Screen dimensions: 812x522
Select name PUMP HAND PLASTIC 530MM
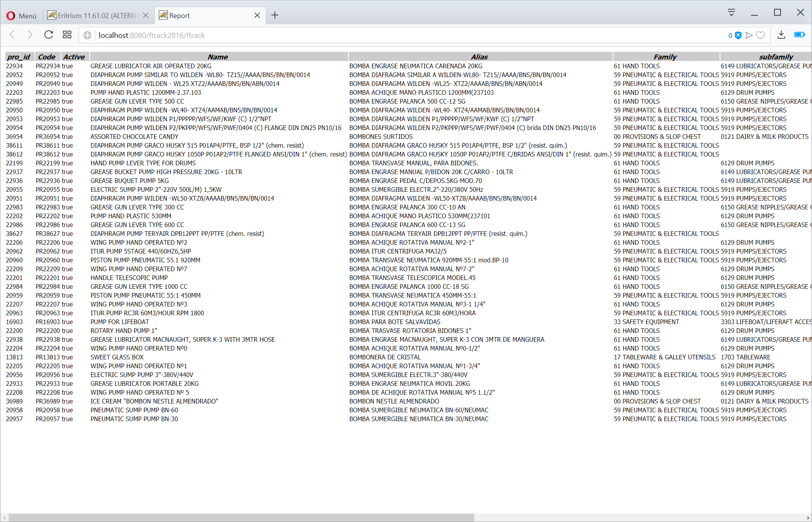(131, 216)
